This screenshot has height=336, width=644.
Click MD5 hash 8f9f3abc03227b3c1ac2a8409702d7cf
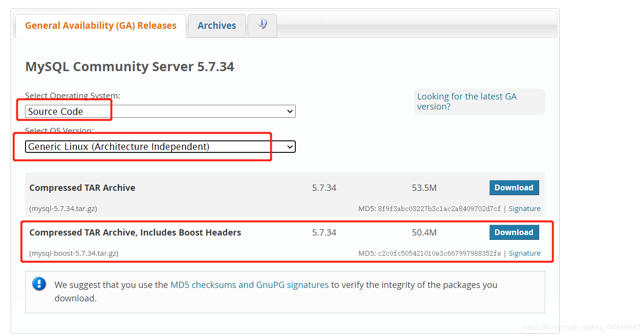[x=440, y=209]
